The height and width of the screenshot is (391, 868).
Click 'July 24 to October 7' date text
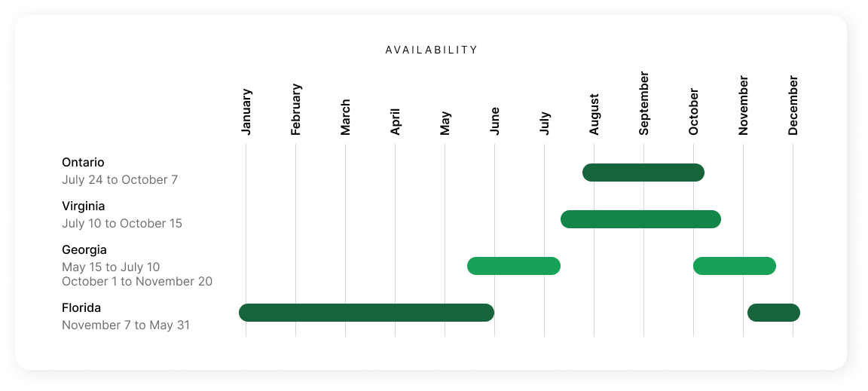[120, 180]
